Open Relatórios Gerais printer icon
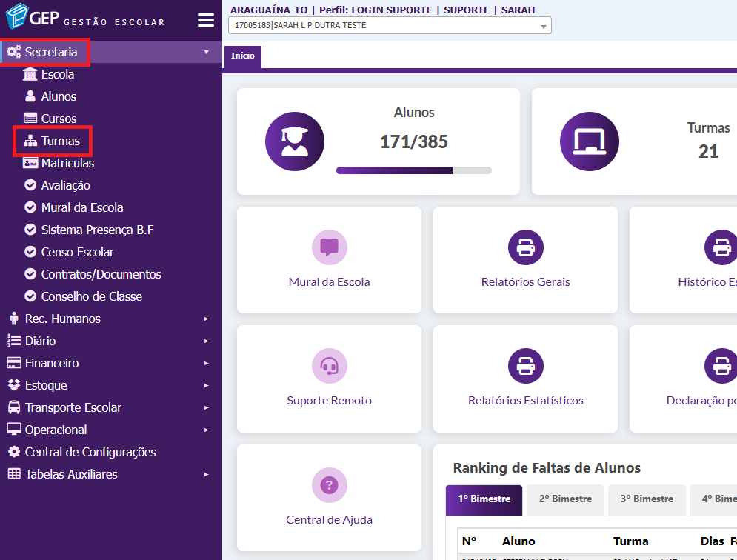This screenshot has width=737, height=560. tap(525, 247)
